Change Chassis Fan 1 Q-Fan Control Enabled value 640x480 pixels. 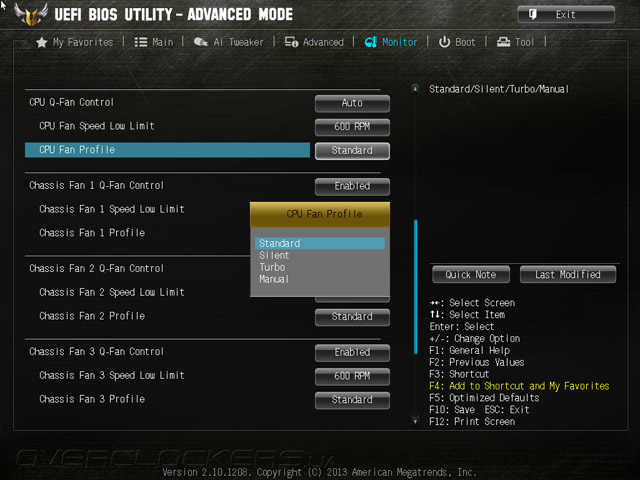pos(352,187)
